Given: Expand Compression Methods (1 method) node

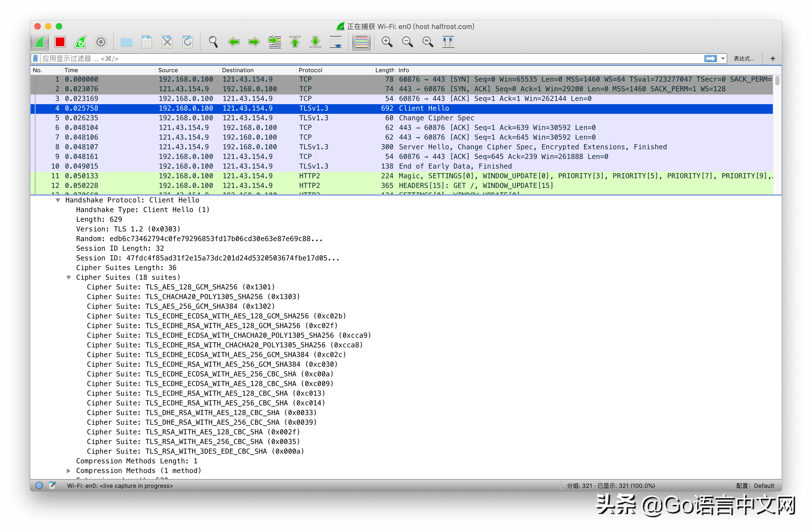Looking at the screenshot, I should (x=69, y=471).
